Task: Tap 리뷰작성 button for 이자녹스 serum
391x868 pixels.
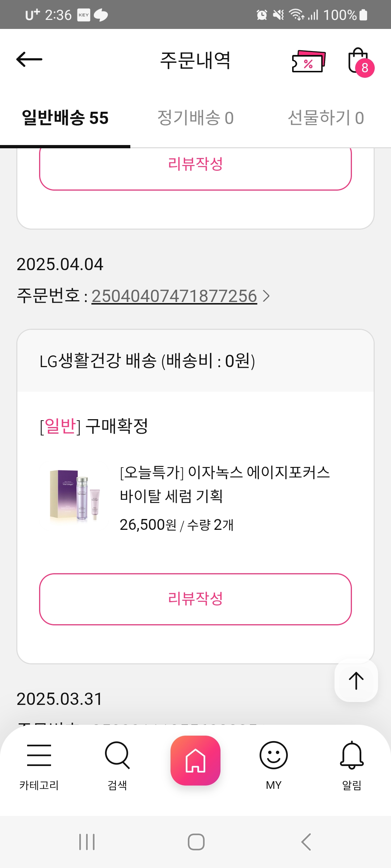Action: pos(195,599)
